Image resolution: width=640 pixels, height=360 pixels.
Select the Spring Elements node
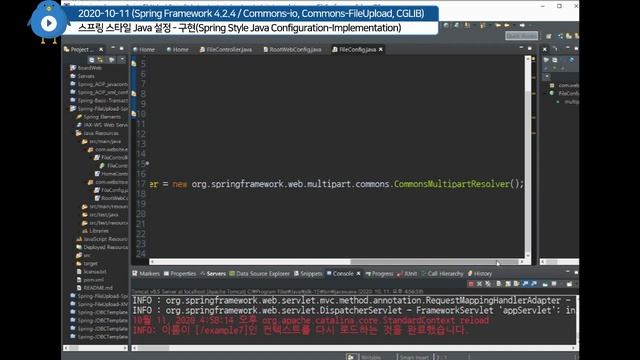(98, 117)
